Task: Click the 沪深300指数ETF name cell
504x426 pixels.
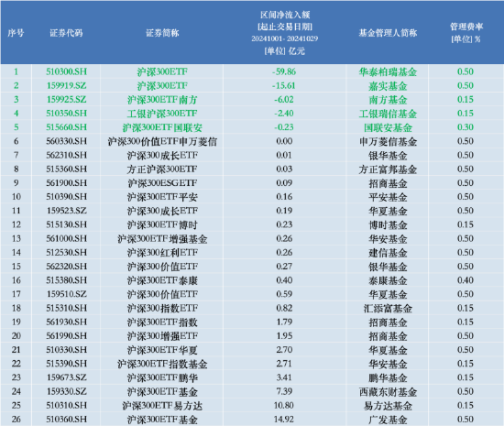Action: point(162,308)
